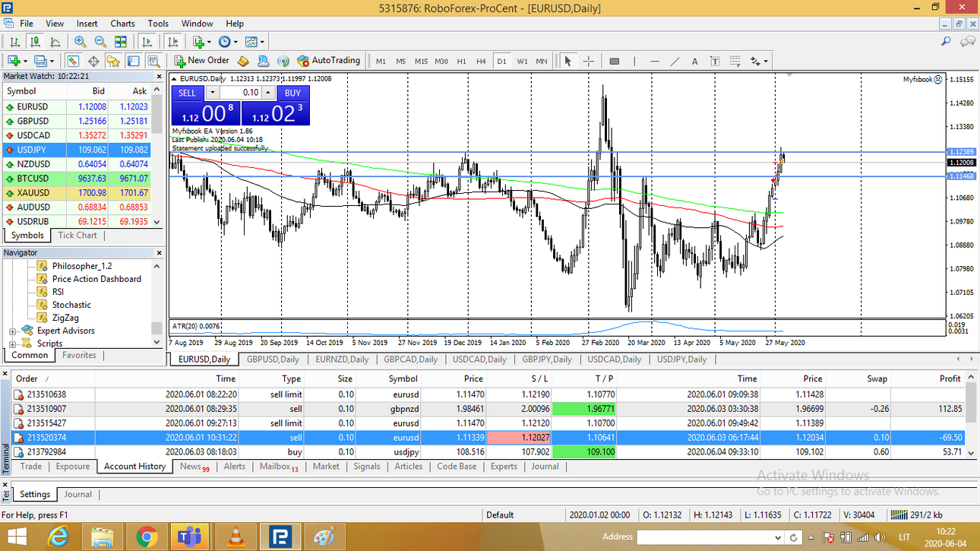
Task: Expand the Expert Advisors tree node
Action: pyautogui.click(x=13, y=331)
